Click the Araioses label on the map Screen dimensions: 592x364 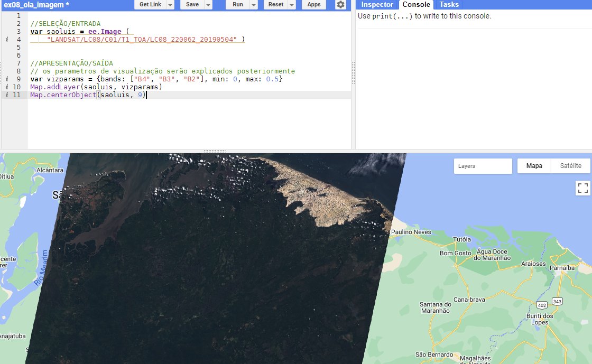[533, 264]
